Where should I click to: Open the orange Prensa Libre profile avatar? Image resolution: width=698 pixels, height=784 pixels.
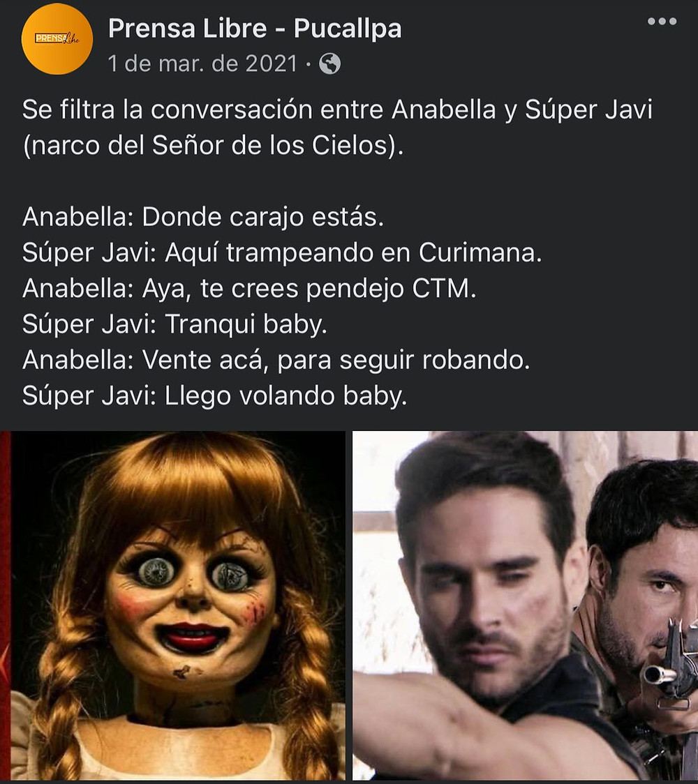(57, 38)
